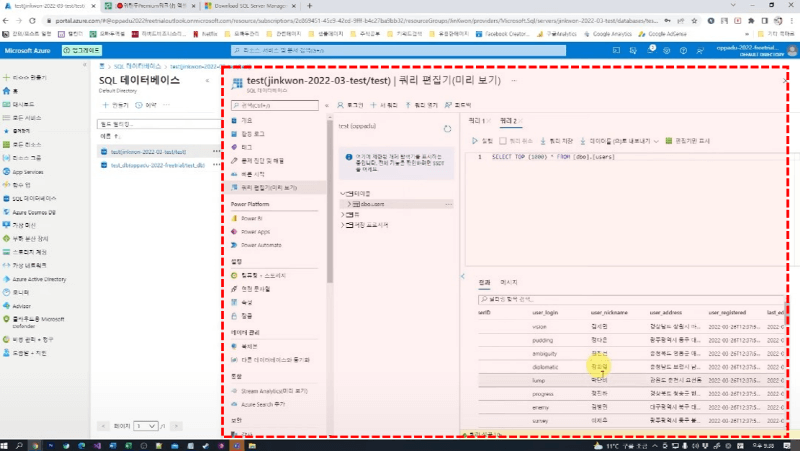Open the Cloud Shell icon in header
Viewport: 800px width, 451px height.
[616, 51]
